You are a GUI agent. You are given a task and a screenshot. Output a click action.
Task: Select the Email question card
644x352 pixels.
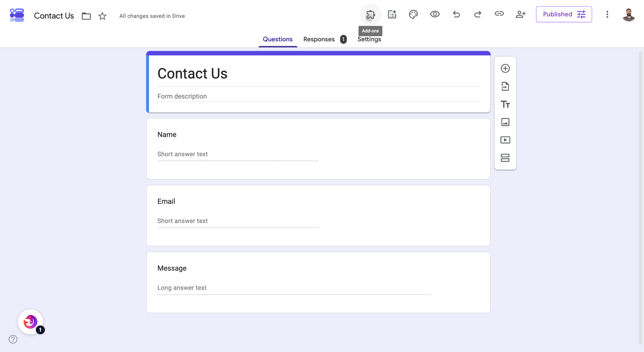pyautogui.click(x=318, y=216)
